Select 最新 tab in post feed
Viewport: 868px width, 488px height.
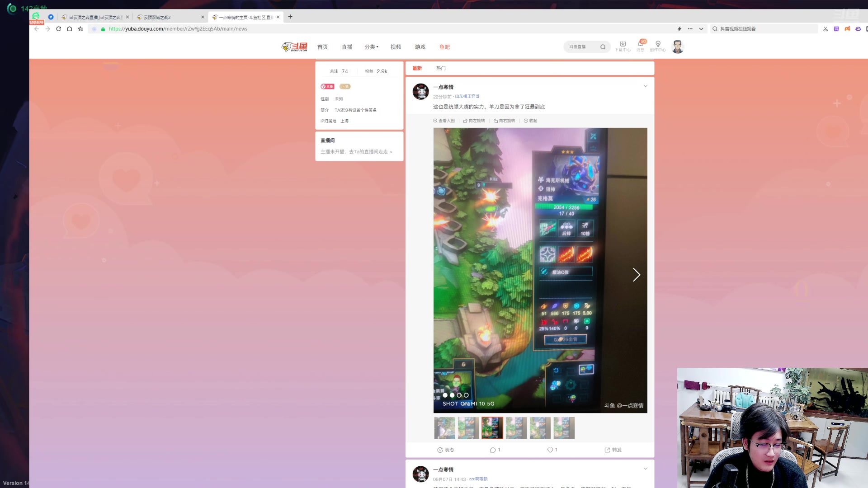417,68
